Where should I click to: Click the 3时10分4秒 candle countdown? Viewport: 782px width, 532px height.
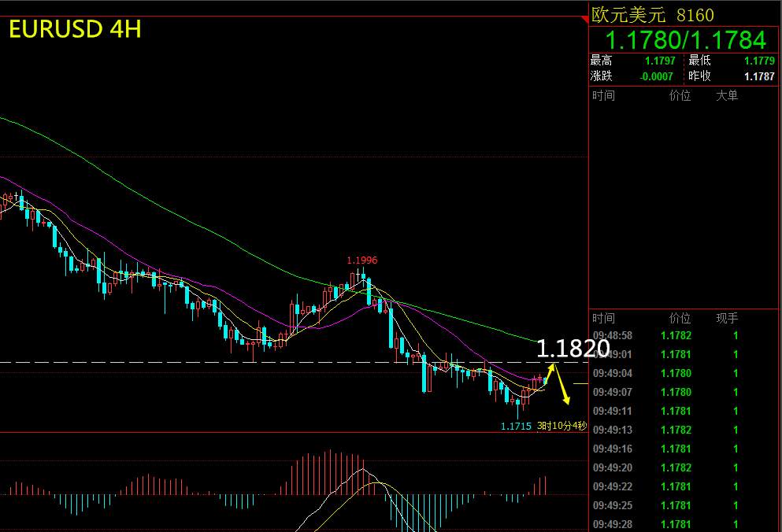coord(562,426)
